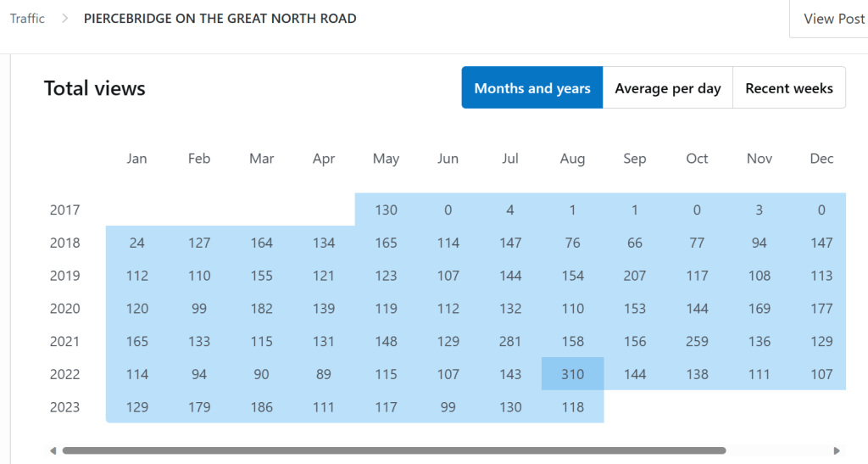Click the 2023 year row label

(x=64, y=407)
